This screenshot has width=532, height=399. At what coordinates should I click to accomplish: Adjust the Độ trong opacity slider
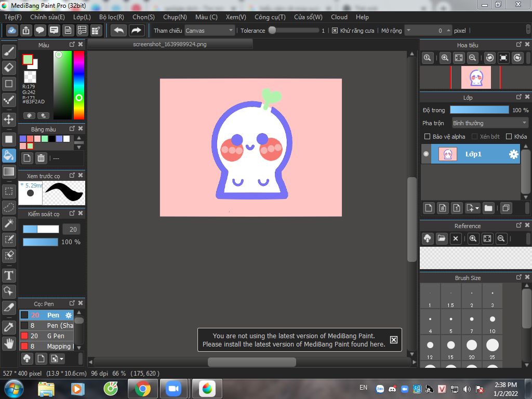tap(479, 110)
